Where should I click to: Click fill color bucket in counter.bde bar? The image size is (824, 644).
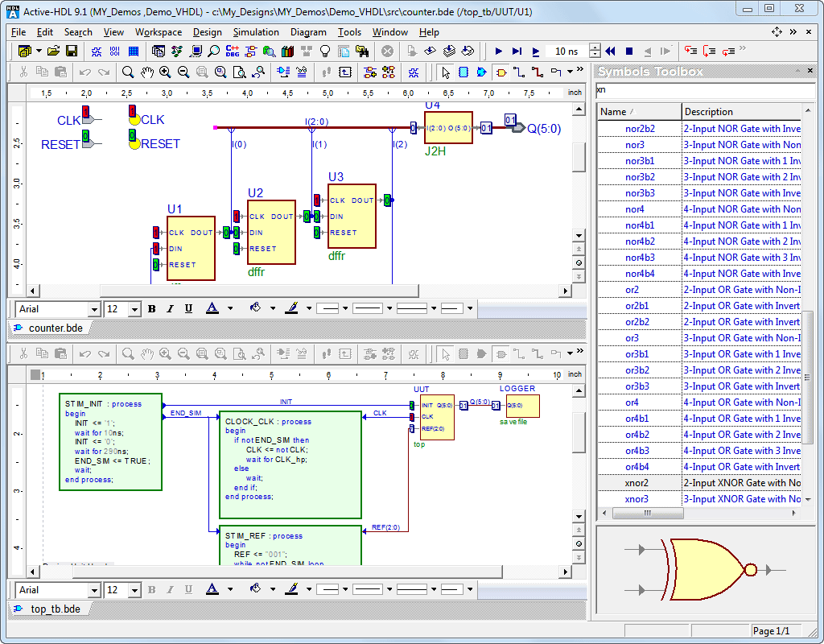click(x=255, y=308)
